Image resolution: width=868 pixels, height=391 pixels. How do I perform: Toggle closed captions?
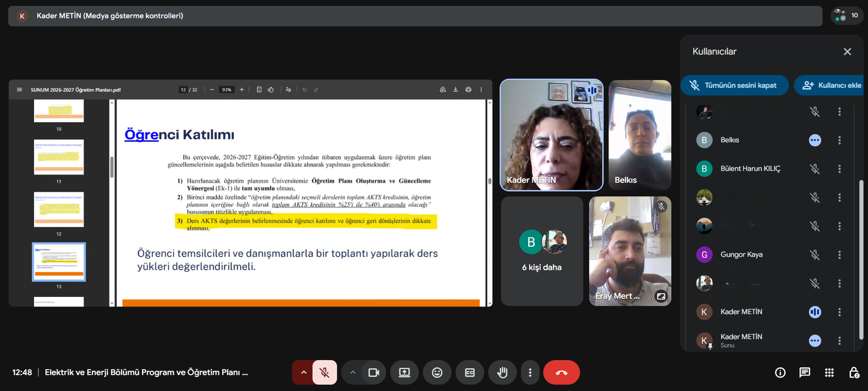470,372
